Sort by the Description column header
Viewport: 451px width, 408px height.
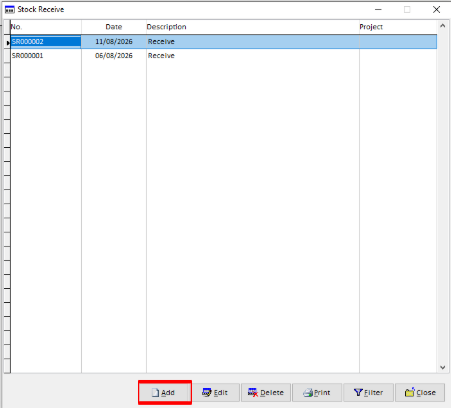click(x=253, y=27)
